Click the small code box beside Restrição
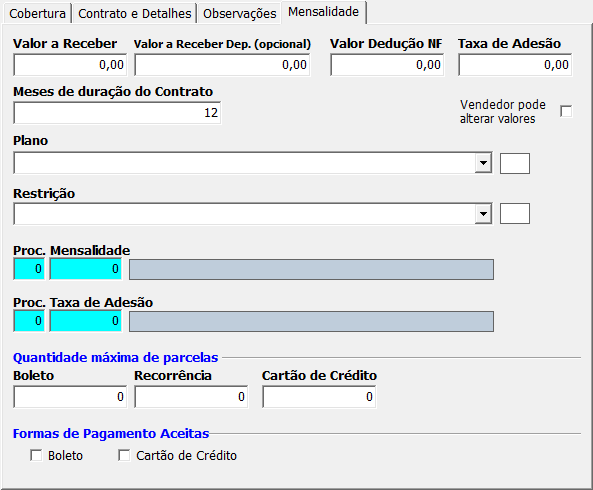Viewport: 593px width, 490px height. [x=515, y=214]
